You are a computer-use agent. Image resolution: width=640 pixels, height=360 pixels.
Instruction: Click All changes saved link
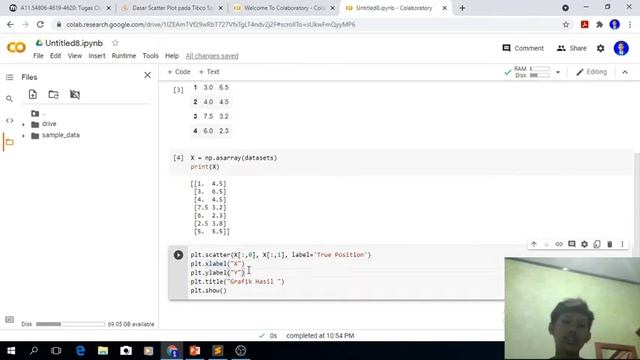click(212, 56)
